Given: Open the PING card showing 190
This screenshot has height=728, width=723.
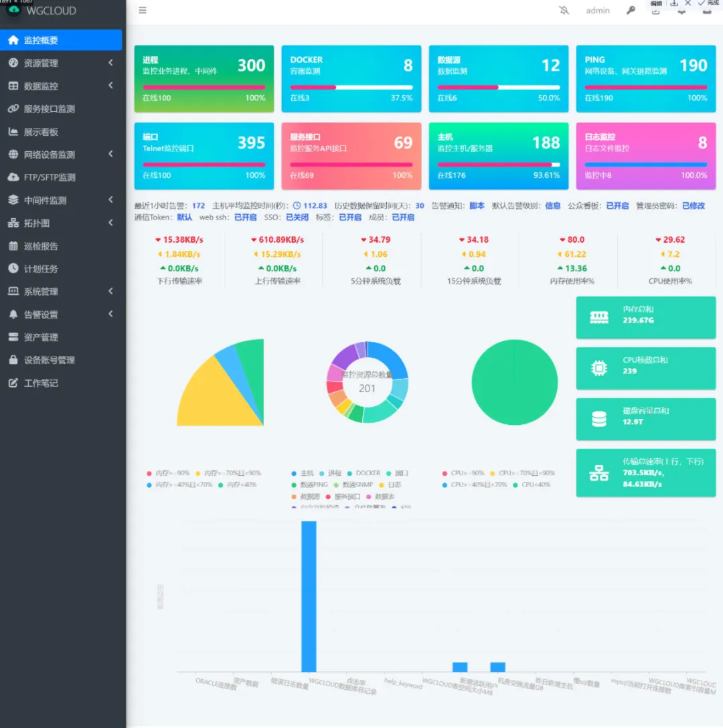Looking at the screenshot, I should click(x=646, y=78).
